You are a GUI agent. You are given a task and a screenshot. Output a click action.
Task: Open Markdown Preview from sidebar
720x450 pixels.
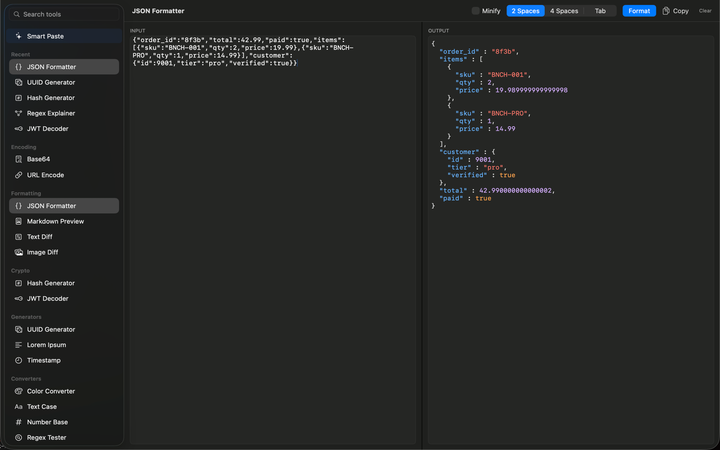point(64,221)
